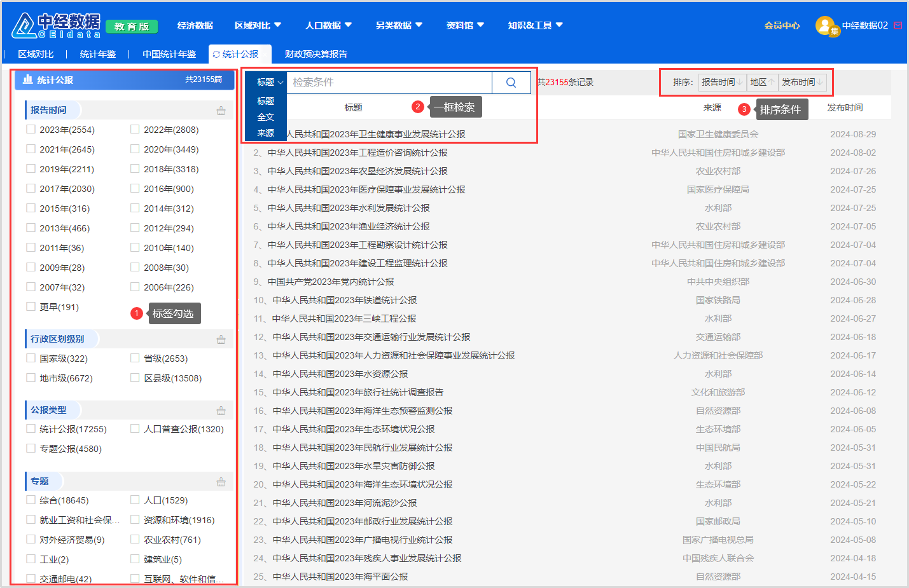Enable the 人口普查公报(1320) checkbox
The image size is (909, 588).
[x=135, y=429]
